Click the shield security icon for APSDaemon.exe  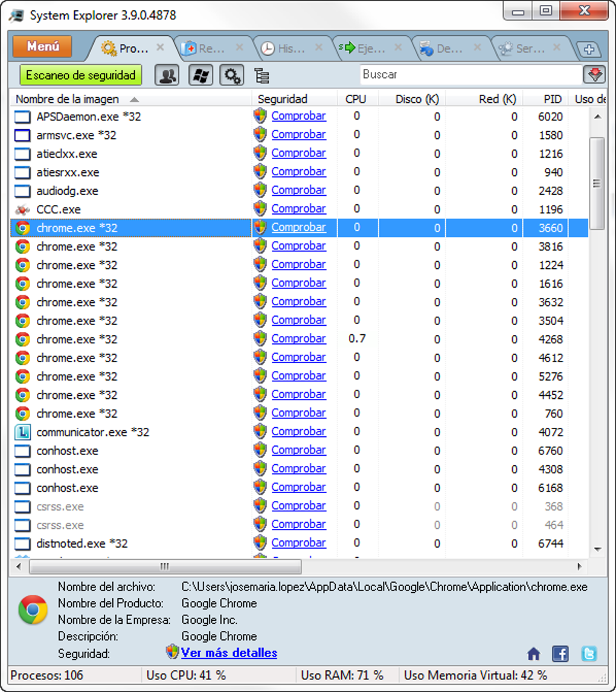tap(260, 115)
